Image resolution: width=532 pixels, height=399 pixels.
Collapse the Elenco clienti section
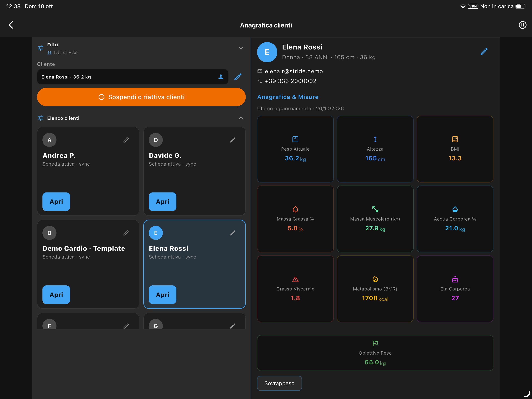[x=241, y=118]
